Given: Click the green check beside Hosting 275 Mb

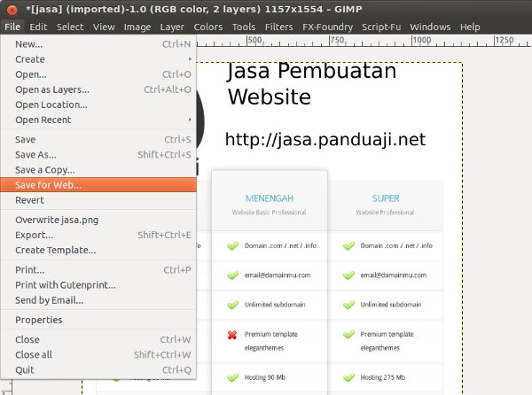Looking at the screenshot, I should [348, 377].
